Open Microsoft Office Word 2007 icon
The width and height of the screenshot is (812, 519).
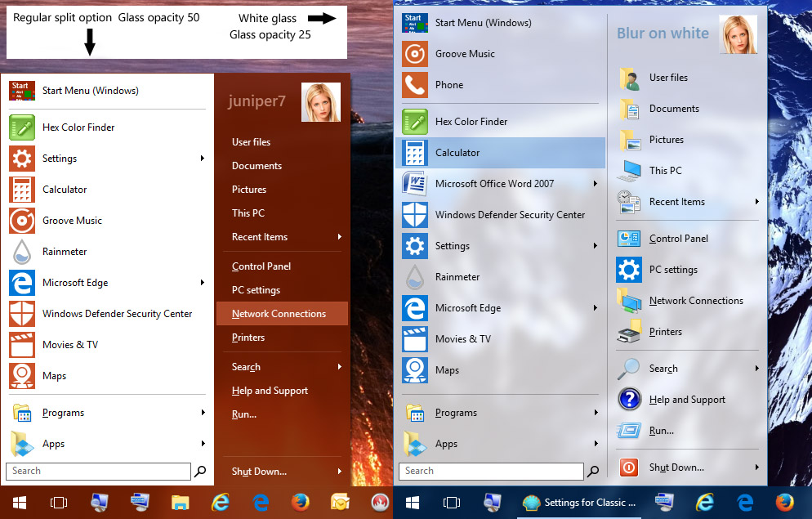pyautogui.click(x=415, y=184)
